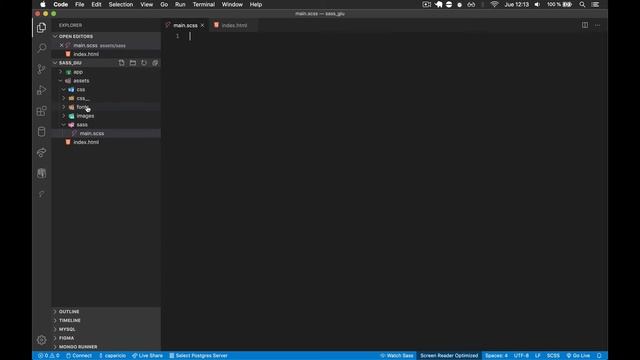Change the LF end-of-line setting

(x=538, y=356)
